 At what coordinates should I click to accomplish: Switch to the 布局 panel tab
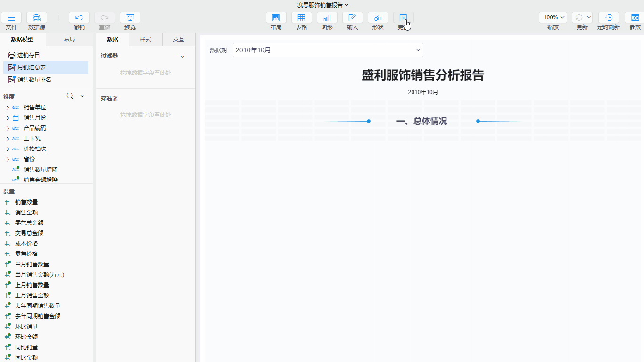[69, 40]
